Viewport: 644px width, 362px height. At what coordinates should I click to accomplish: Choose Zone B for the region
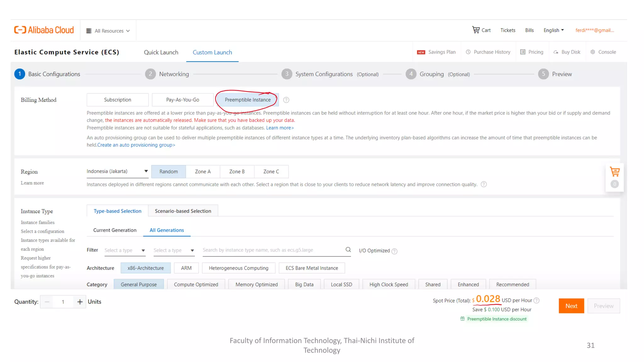(237, 172)
